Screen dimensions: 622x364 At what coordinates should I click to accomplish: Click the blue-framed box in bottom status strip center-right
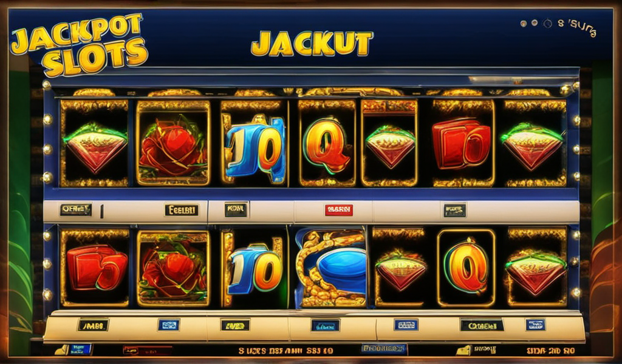(x=384, y=349)
